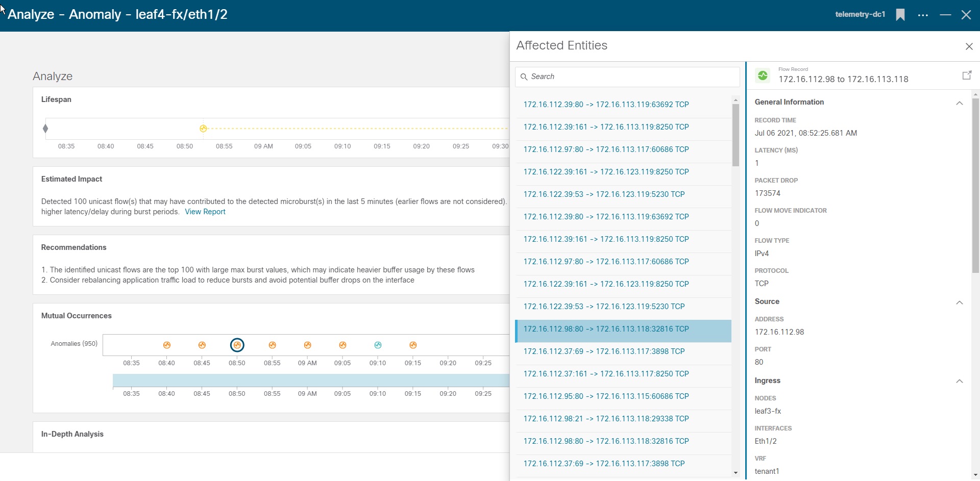980x481 pixels.
Task: Collapse the Ingress section
Action: click(960, 382)
